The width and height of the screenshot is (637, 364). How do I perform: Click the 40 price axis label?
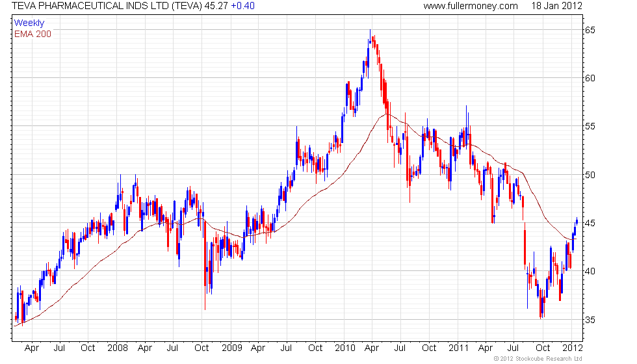(x=590, y=271)
